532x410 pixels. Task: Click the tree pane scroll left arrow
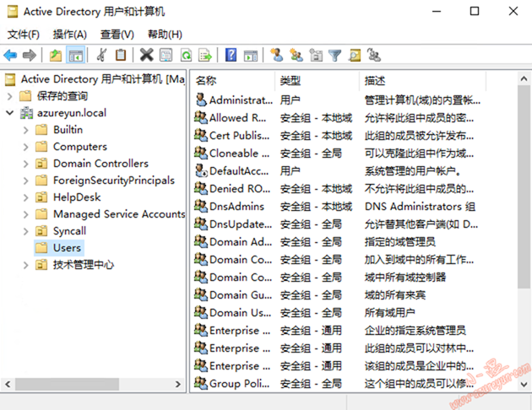tap(8, 384)
